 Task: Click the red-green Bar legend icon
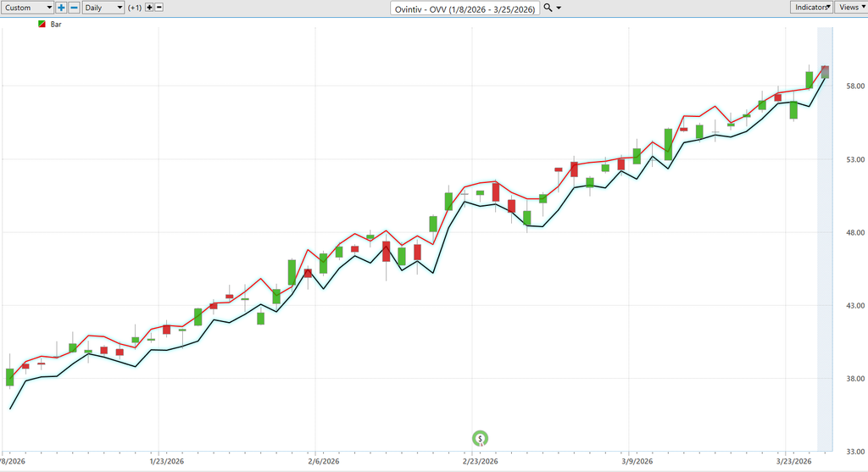pyautogui.click(x=42, y=25)
